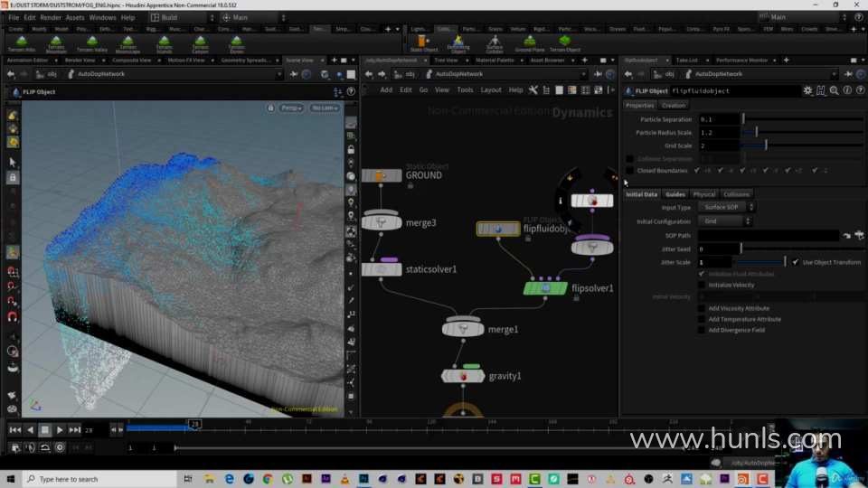The height and width of the screenshot is (488, 868).
Task: Open the Take List pane tab
Action: pos(686,61)
